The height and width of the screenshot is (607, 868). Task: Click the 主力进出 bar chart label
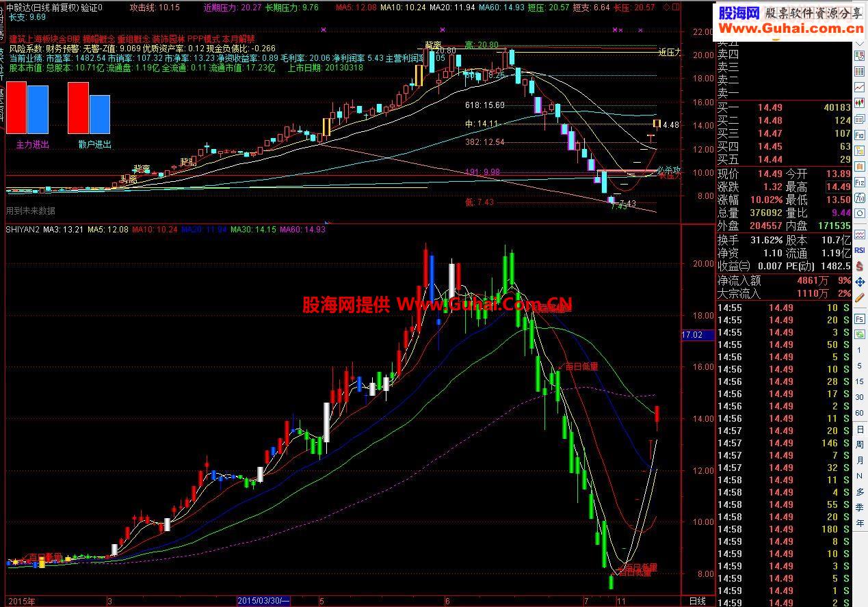[x=33, y=144]
